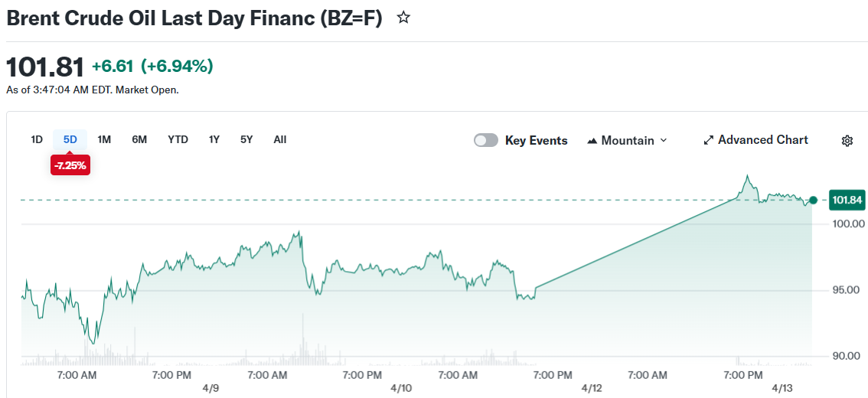Click the 90.00 y-axis label
Viewport: 868px width, 398px height.
(x=848, y=356)
